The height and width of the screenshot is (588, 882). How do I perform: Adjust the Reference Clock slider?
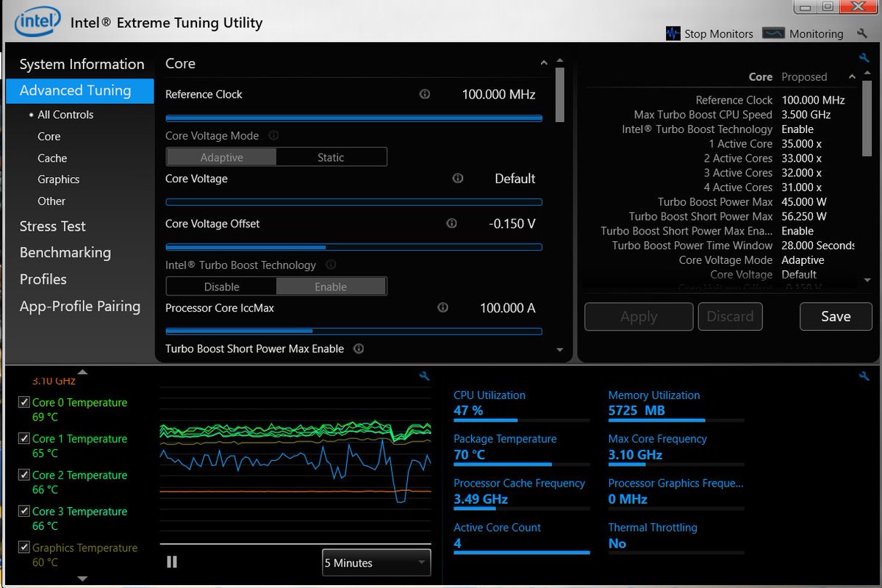[354, 118]
